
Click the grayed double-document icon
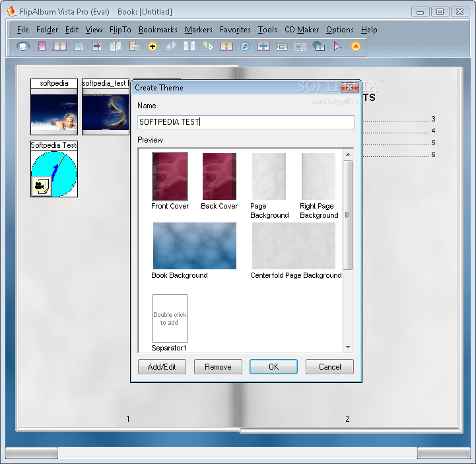pos(116,46)
